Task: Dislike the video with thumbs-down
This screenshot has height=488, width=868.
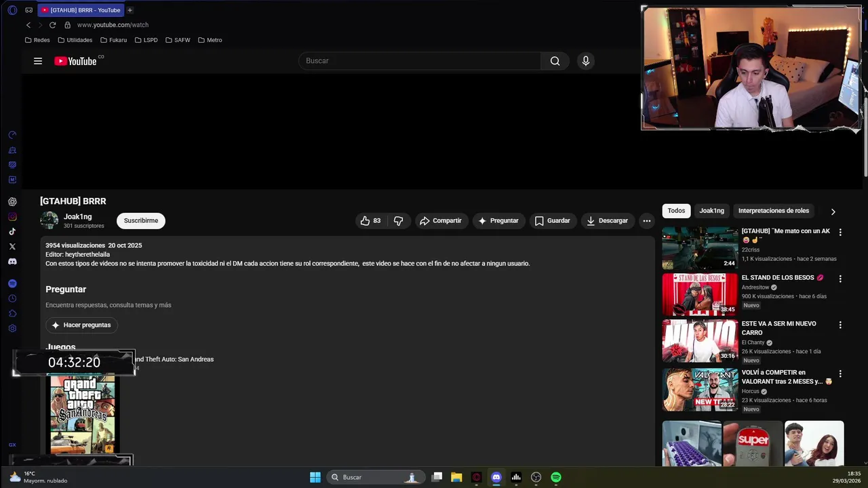Action: 399,220
